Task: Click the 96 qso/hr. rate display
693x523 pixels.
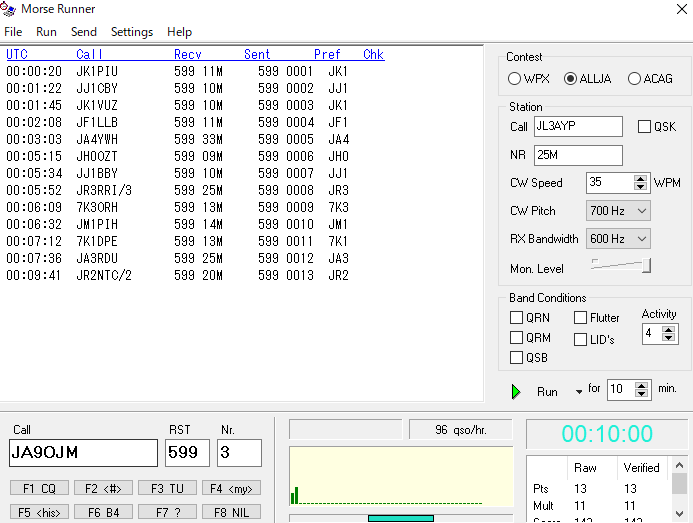Action: (461, 430)
